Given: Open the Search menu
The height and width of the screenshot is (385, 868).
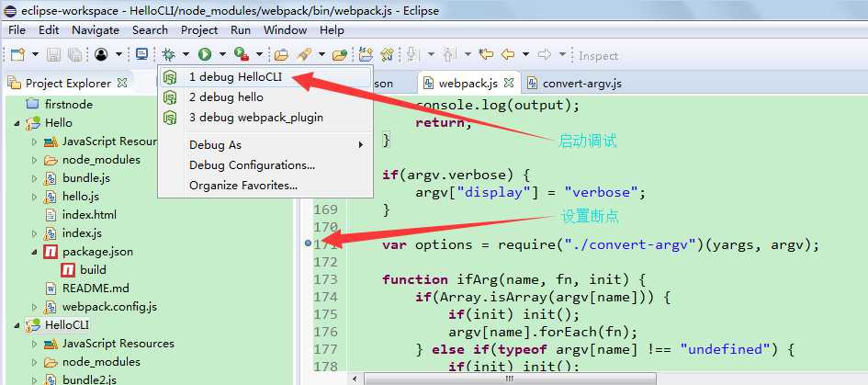Looking at the screenshot, I should [150, 30].
